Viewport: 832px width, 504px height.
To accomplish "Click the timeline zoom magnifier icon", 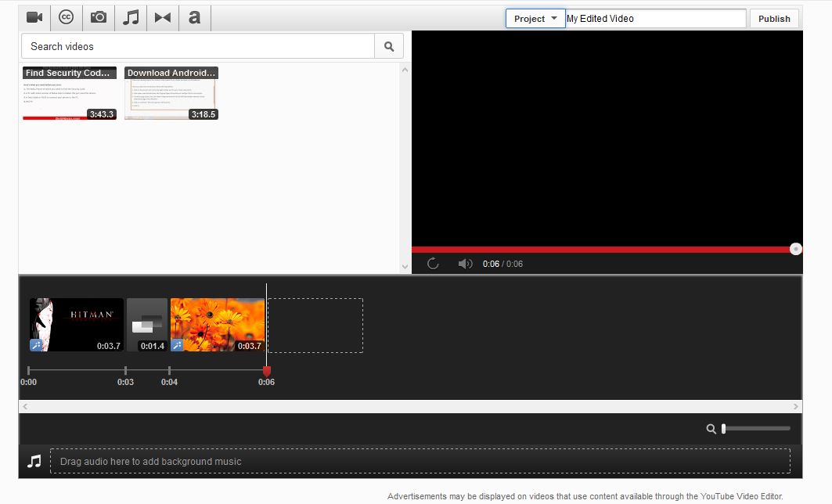I will (711, 429).
